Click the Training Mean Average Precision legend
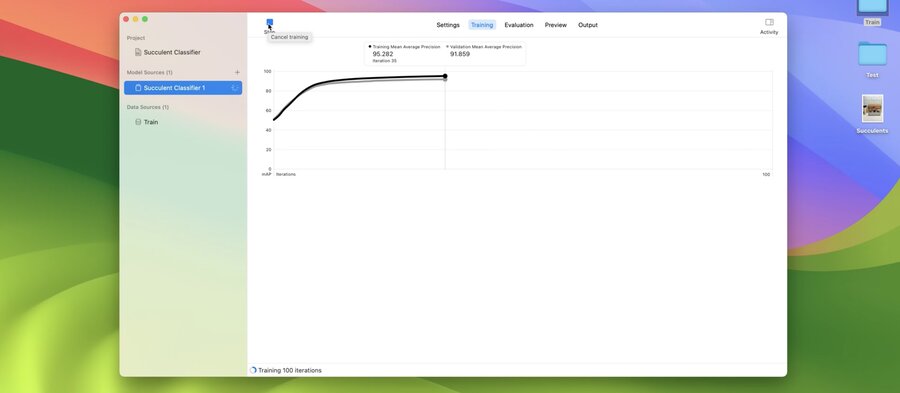 pyautogui.click(x=405, y=47)
